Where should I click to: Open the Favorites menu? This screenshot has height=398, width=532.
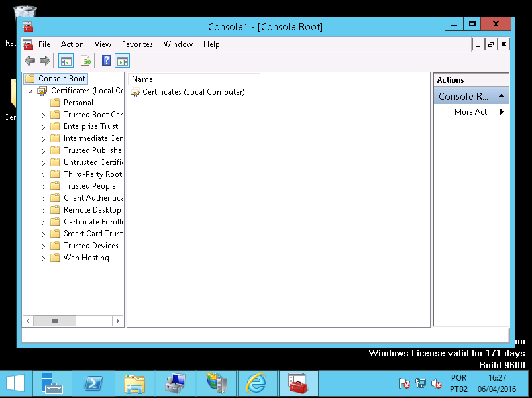coord(137,44)
